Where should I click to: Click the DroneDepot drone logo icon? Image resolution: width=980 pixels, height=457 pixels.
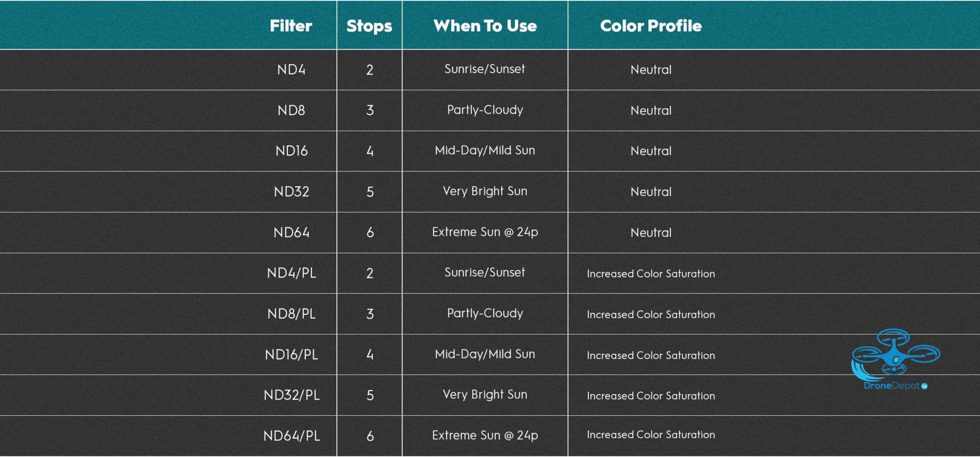[x=895, y=353]
